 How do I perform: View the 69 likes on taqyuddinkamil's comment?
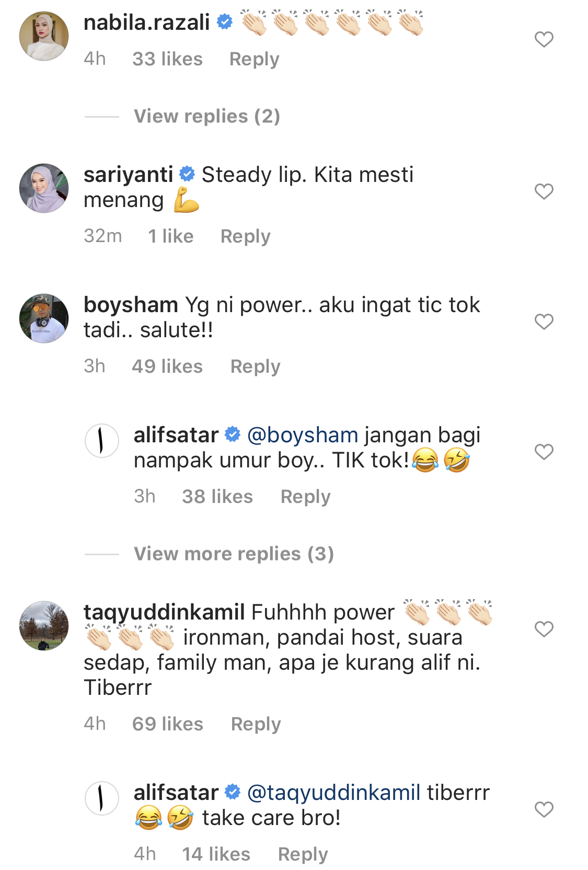pos(168,724)
